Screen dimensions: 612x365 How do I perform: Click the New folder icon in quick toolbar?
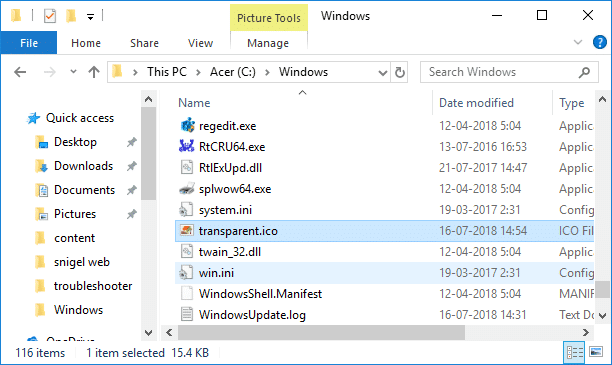71,16
